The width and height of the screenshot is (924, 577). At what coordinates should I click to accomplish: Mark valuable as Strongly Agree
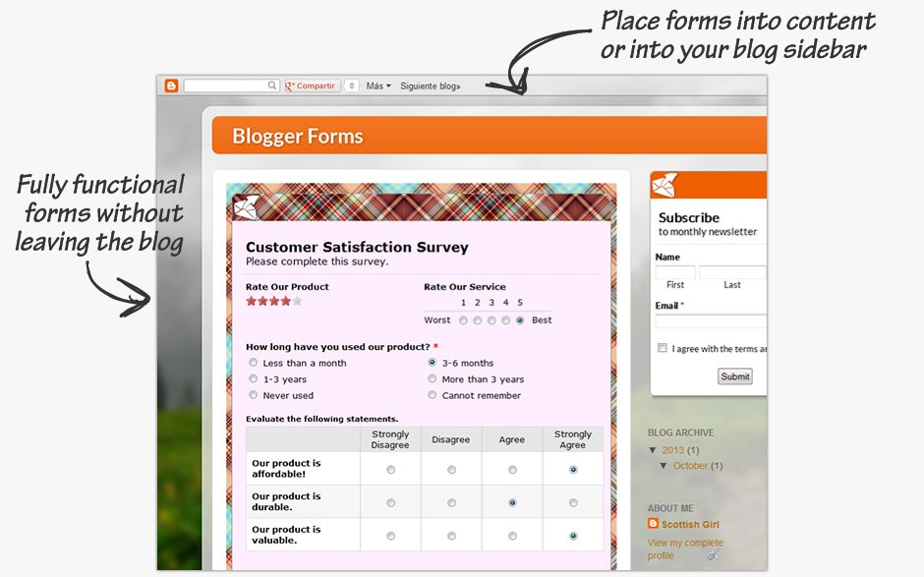point(573,536)
